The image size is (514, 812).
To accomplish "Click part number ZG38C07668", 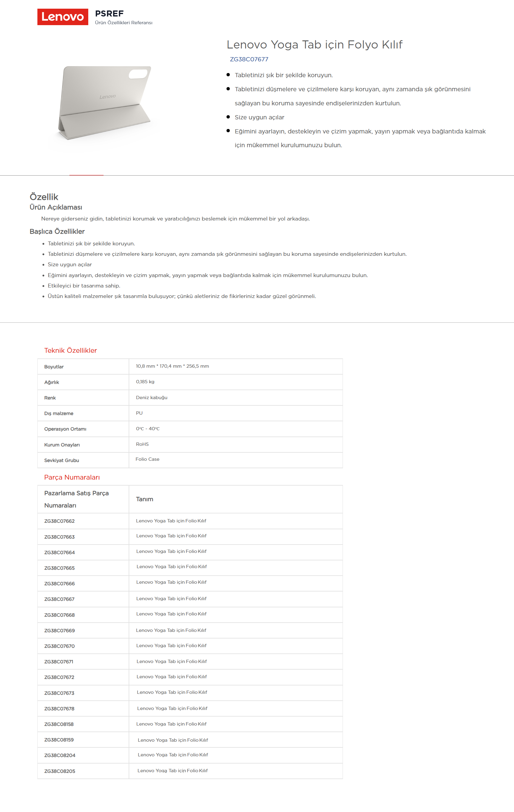I will [x=59, y=615].
